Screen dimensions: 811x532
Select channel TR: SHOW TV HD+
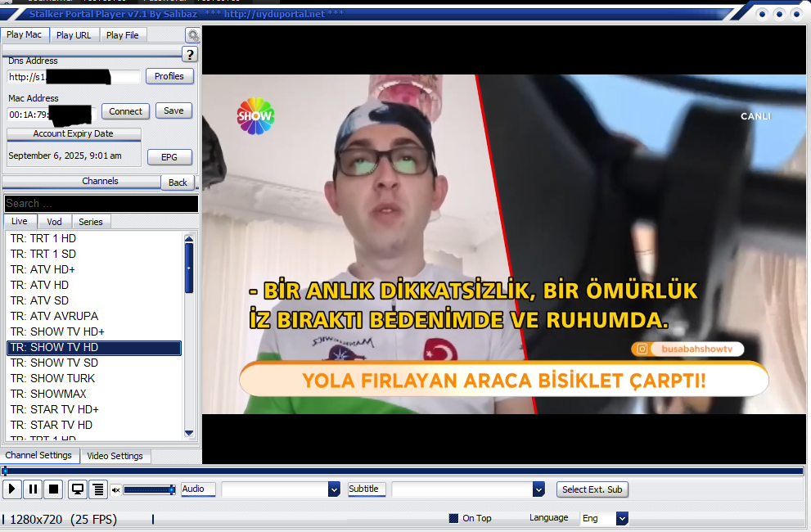(x=95, y=331)
